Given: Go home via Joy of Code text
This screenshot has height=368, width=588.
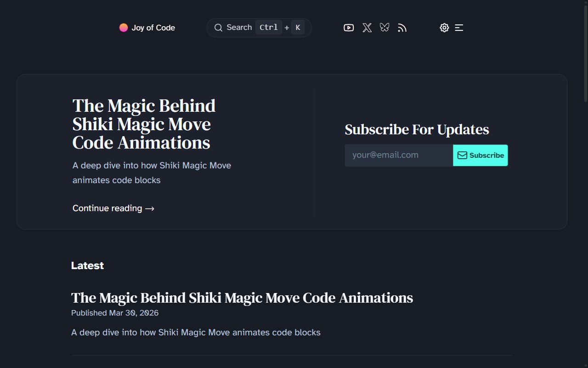Looking at the screenshot, I should coord(153,28).
